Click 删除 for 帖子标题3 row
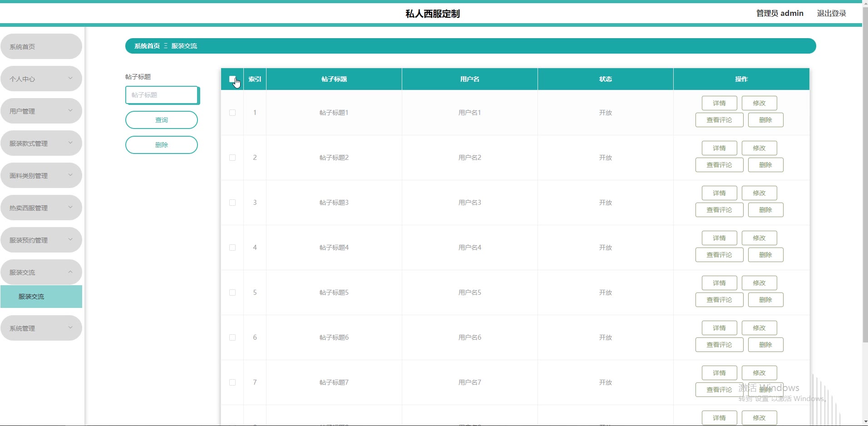The width and height of the screenshot is (868, 426). point(766,210)
